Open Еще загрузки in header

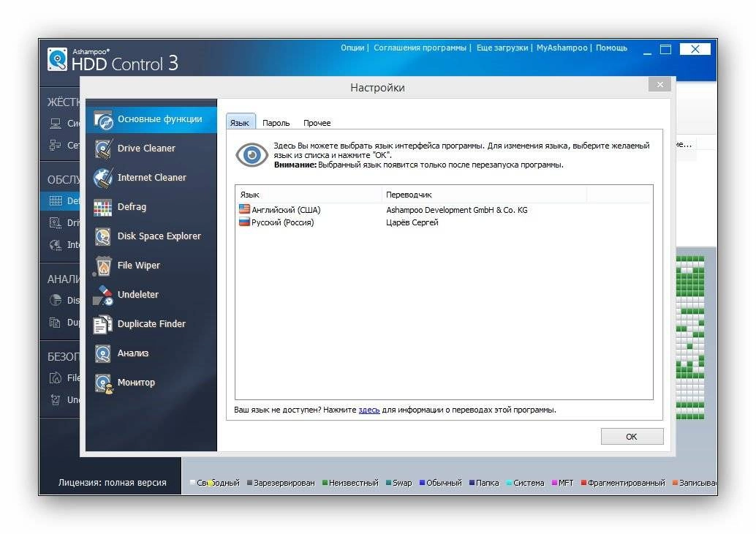502,48
